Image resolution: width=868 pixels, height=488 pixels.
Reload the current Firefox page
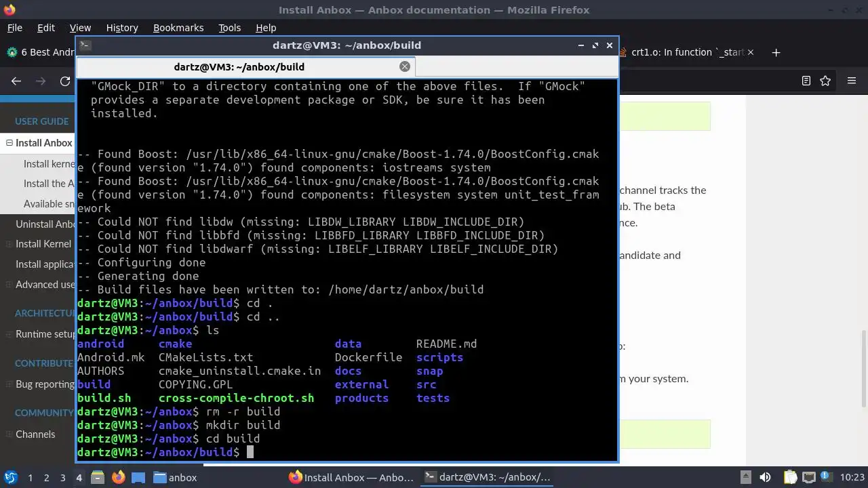[65, 81]
